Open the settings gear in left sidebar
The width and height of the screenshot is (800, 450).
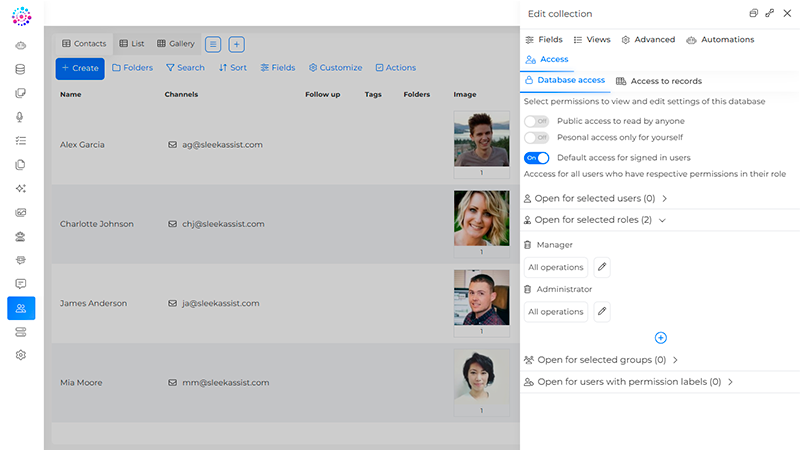pyautogui.click(x=21, y=355)
